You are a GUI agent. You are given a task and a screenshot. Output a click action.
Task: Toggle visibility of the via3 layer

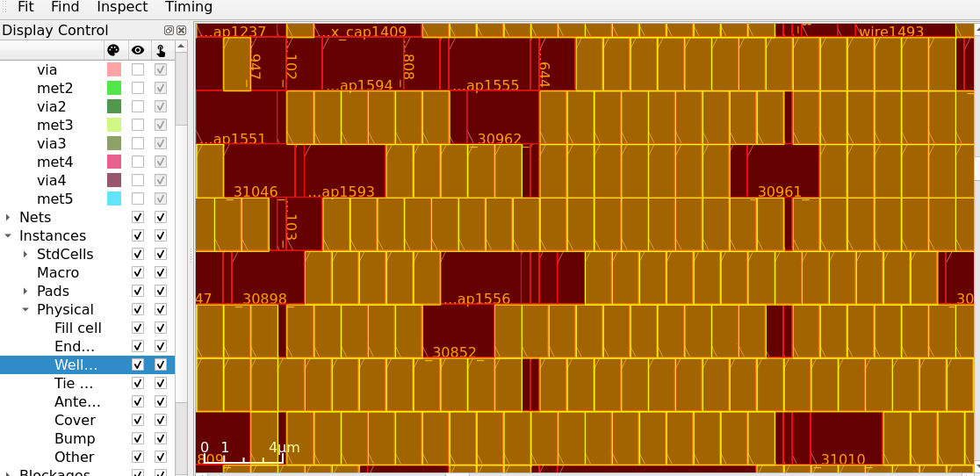click(x=138, y=143)
